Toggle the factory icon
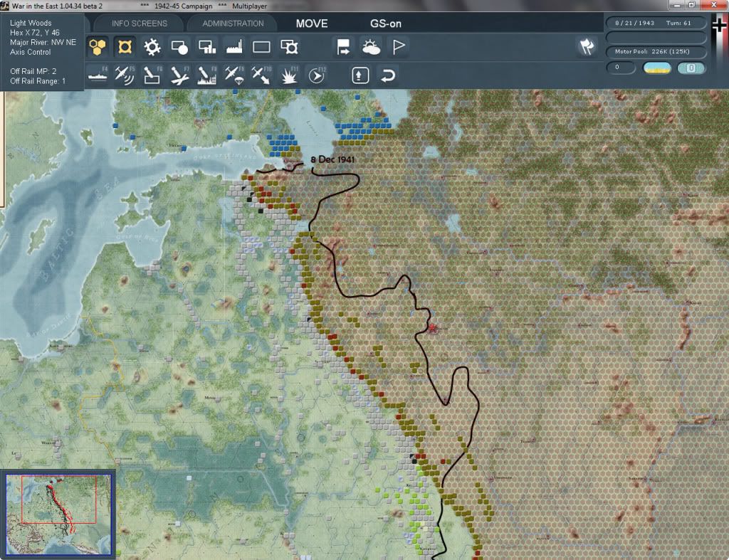This screenshot has height=560, width=729. 234,47
